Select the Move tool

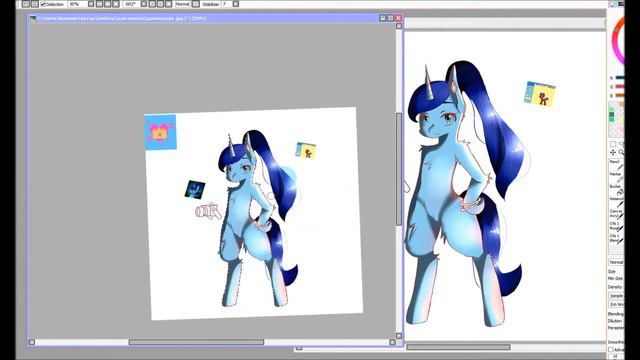pyautogui.click(x=613, y=152)
